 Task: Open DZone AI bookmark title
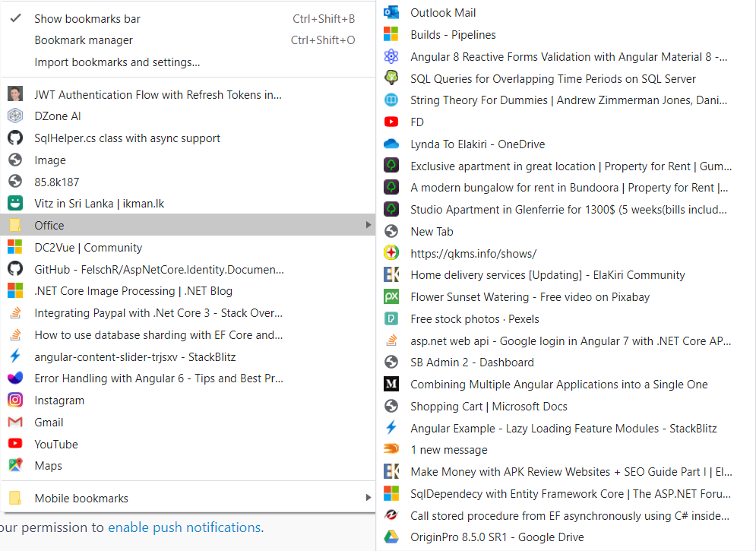click(x=58, y=116)
